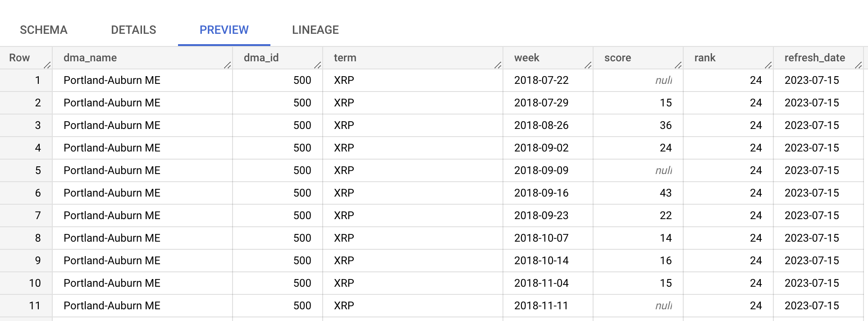This screenshot has height=321, width=868.
Task: Switch to the SCHEMA tab
Action: coord(43,30)
